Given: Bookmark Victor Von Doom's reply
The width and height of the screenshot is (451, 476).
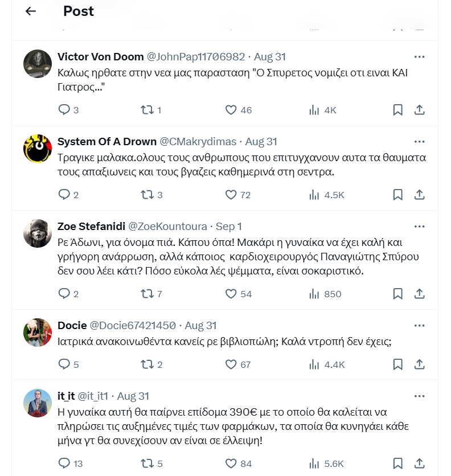Looking at the screenshot, I should (398, 110).
